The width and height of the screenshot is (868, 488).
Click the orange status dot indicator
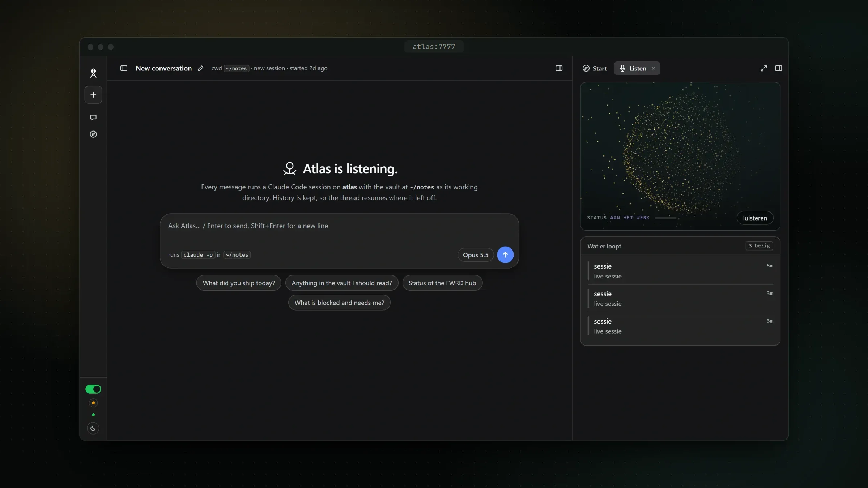pyautogui.click(x=93, y=403)
